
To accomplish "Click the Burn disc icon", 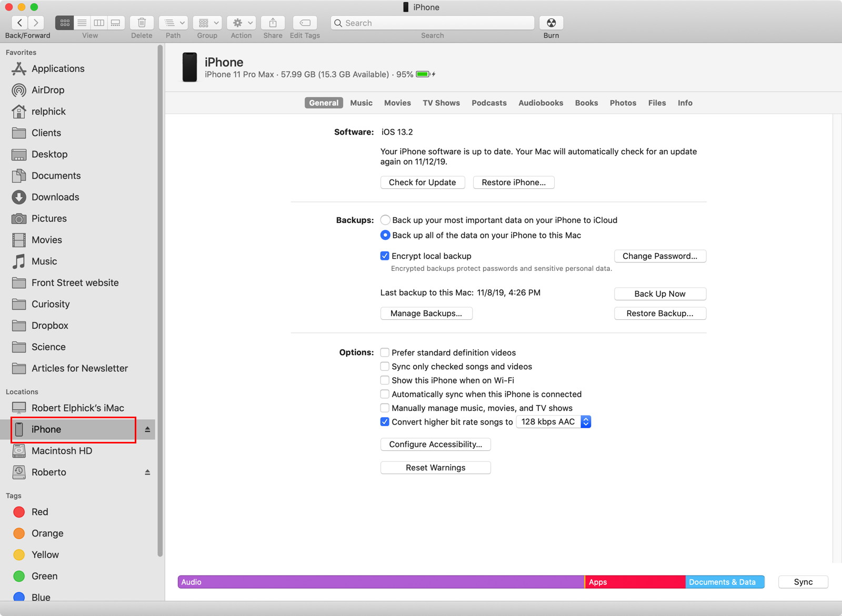I will (551, 23).
